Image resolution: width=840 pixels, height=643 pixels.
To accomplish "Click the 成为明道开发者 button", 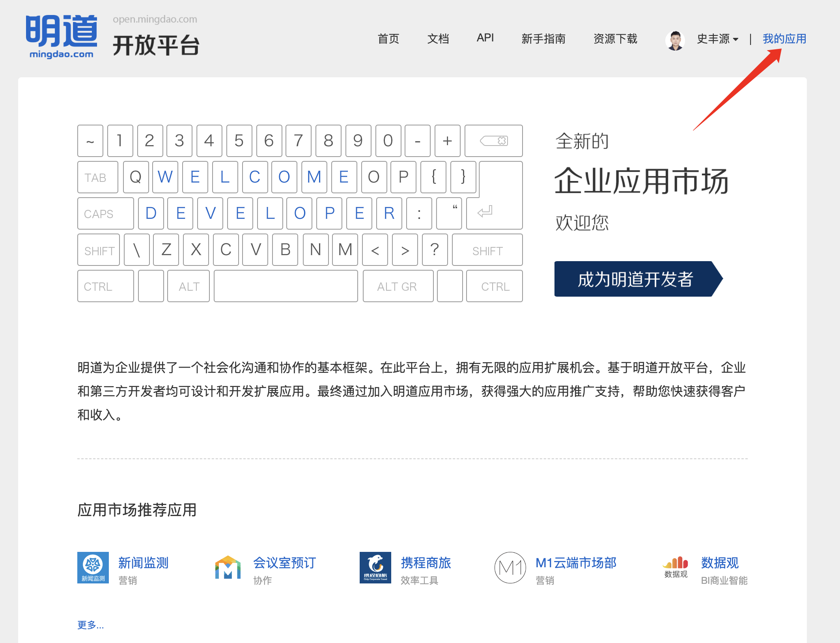I will pyautogui.click(x=635, y=279).
